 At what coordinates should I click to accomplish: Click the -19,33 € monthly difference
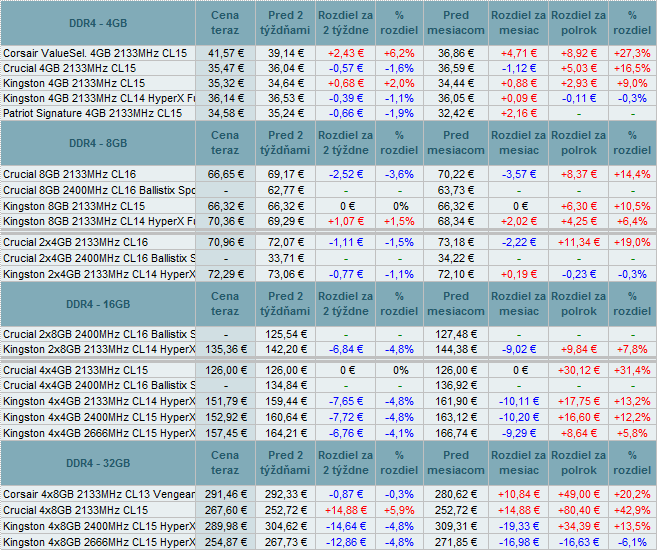(x=519, y=526)
